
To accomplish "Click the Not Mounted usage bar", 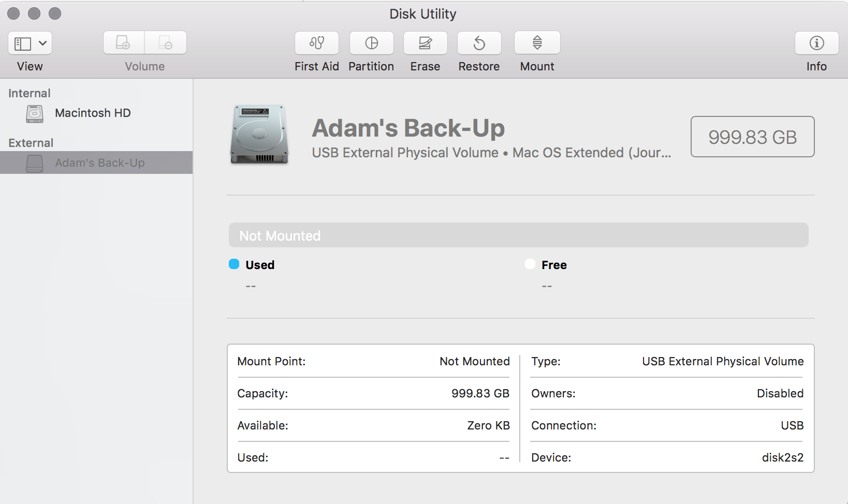I will click(x=519, y=235).
